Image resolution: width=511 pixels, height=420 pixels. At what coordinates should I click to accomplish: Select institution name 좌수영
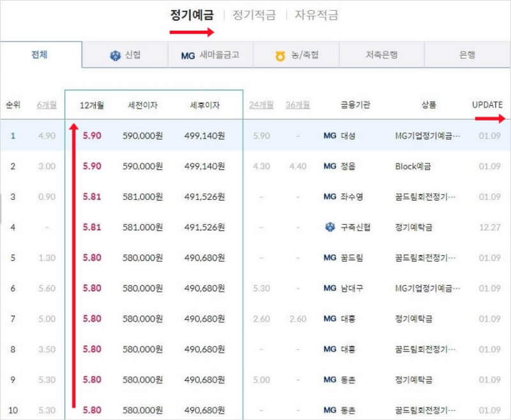(x=352, y=197)
